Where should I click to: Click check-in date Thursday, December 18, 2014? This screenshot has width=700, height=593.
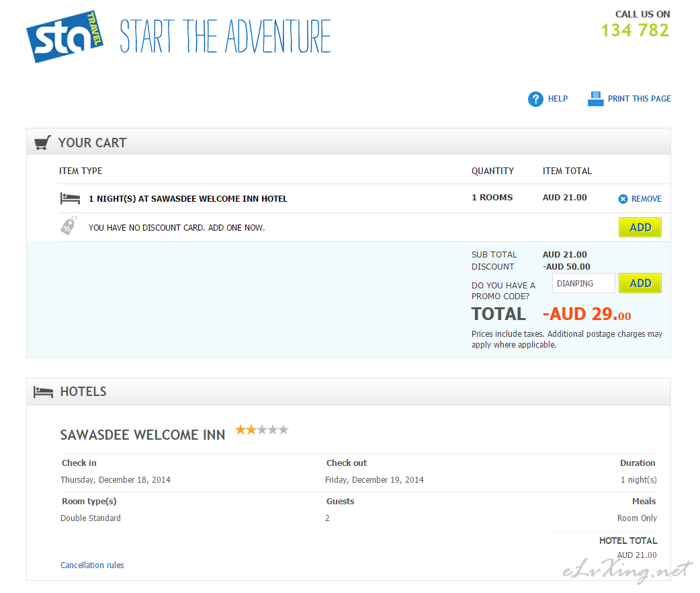pos(115,480)
